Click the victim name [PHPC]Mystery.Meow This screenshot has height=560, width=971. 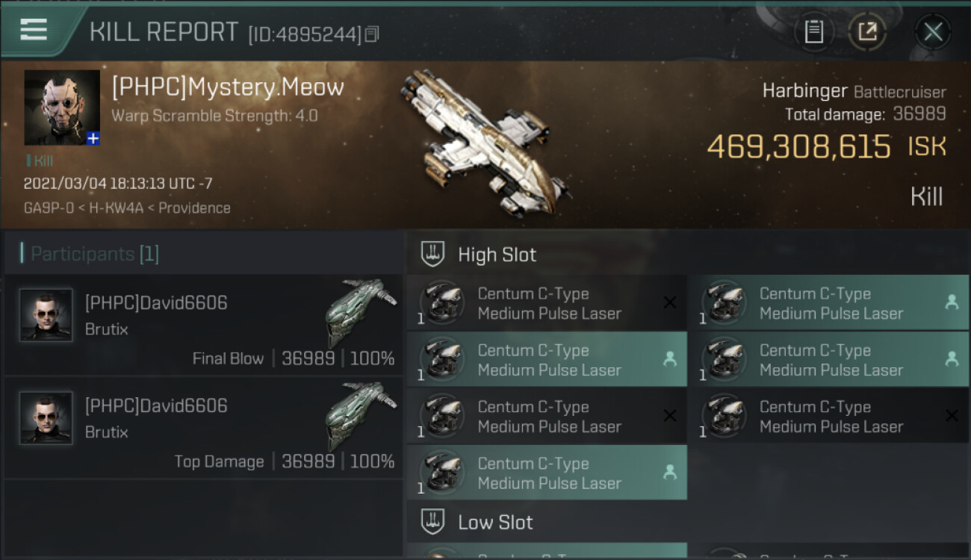click(228, 87)
